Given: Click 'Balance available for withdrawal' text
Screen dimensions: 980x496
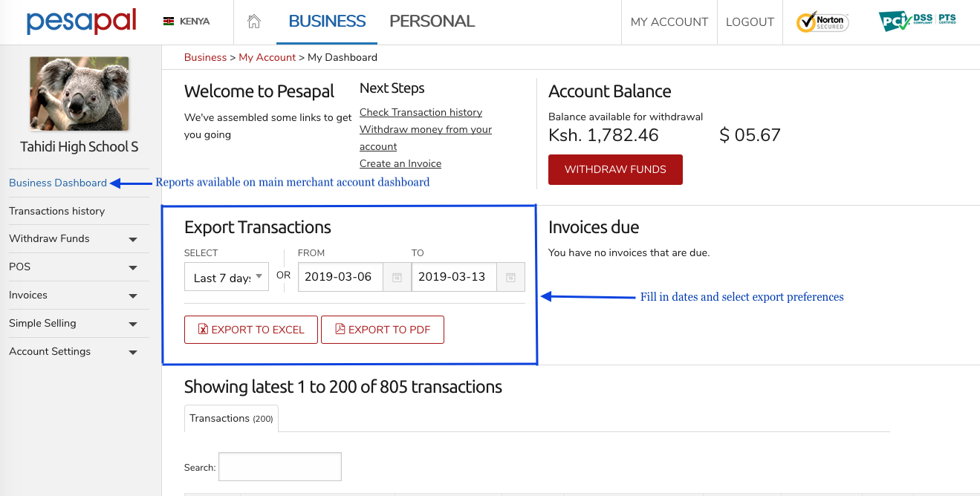Looking at the screenshot, I should [x=626, y=117].
